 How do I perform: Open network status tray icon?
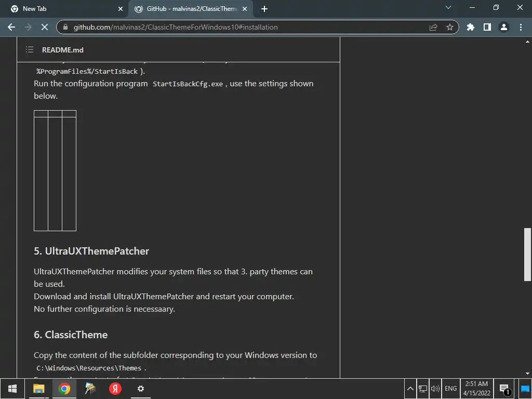point(423,389)
